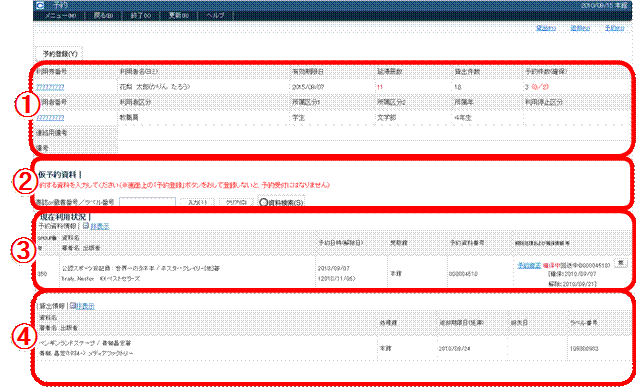Open the メニュー menu
Viewport: 636px width, 388px height.
coord(60,15)
